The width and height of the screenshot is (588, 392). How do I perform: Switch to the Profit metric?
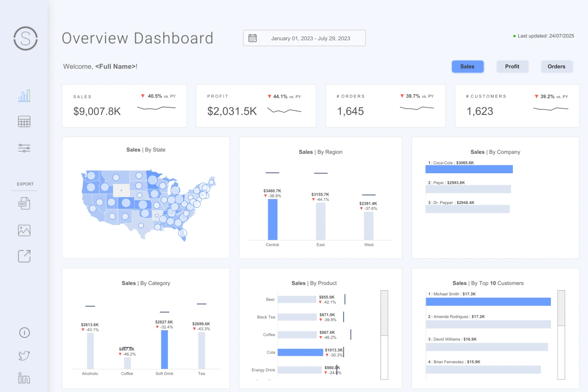513,66
